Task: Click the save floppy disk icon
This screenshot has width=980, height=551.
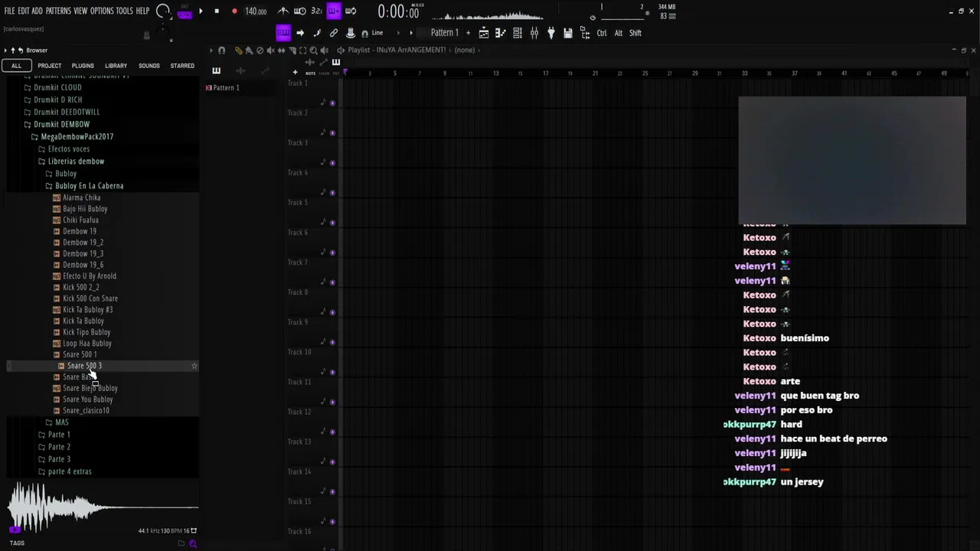Action: [x=567, y=33]
